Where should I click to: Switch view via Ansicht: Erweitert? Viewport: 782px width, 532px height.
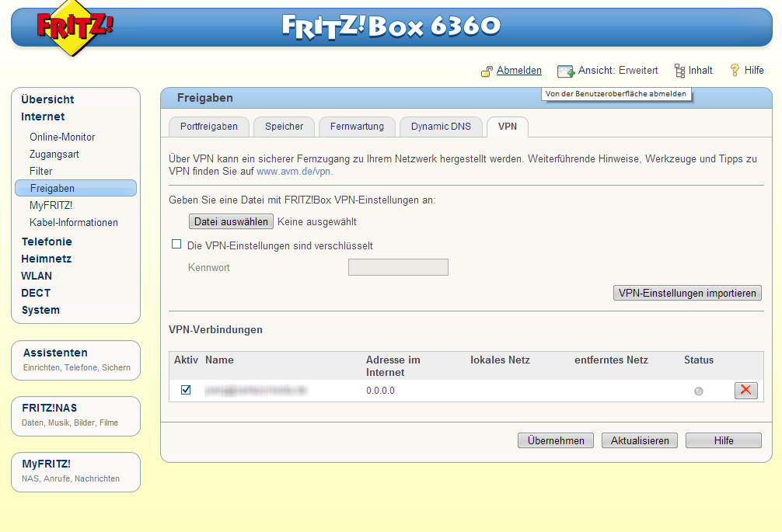(x=618, y=70)
